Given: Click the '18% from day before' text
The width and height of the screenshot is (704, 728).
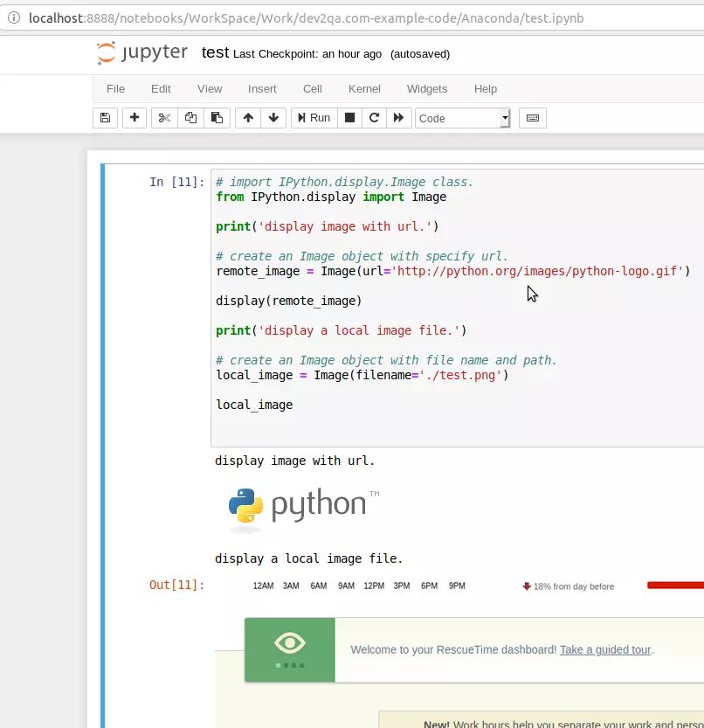Looking at the screenshot, I should pyautogui.click(x=574, y=586).
